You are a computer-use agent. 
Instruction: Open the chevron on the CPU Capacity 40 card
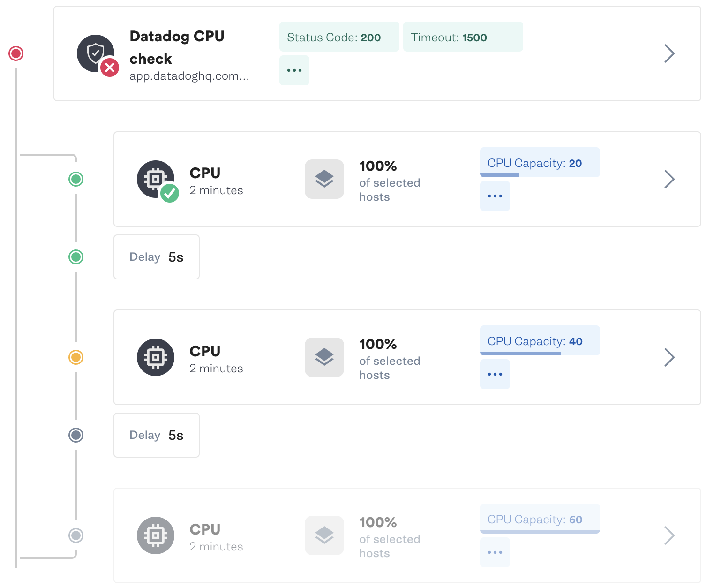(x=669, y=357)
